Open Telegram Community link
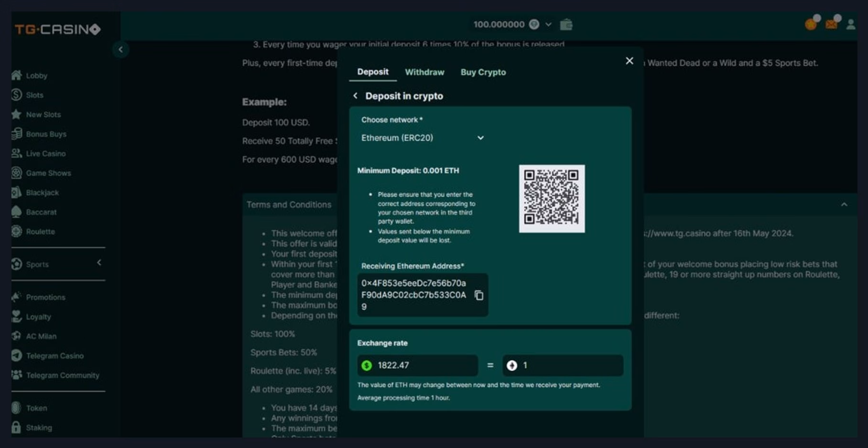This screenshot has height=448, width=868. pos(62,375)
